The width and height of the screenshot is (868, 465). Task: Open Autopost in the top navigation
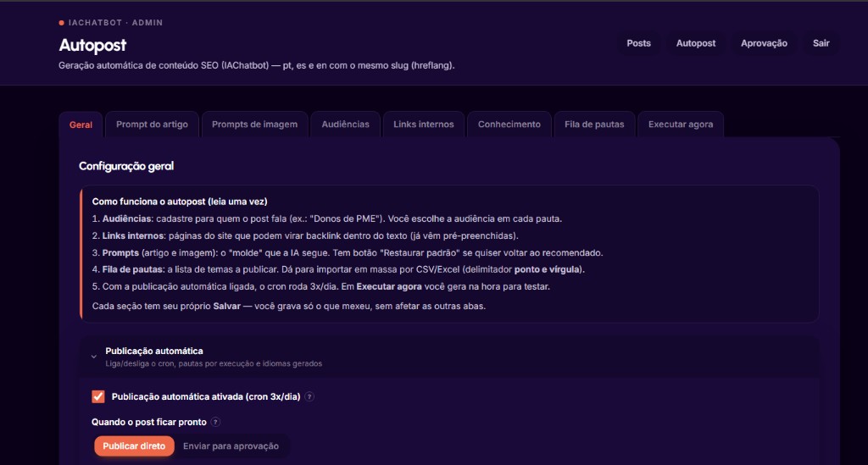click(696, 43)
